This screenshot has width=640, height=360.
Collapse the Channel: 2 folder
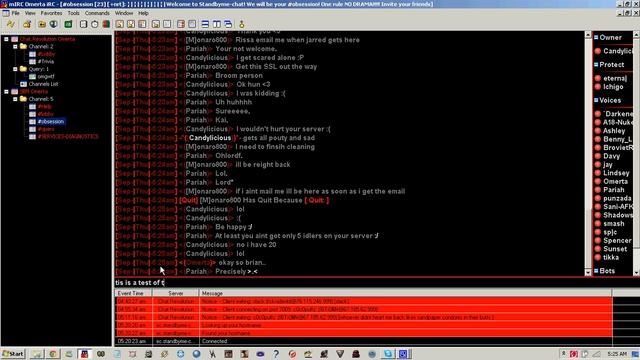click(x=15, y=47)
